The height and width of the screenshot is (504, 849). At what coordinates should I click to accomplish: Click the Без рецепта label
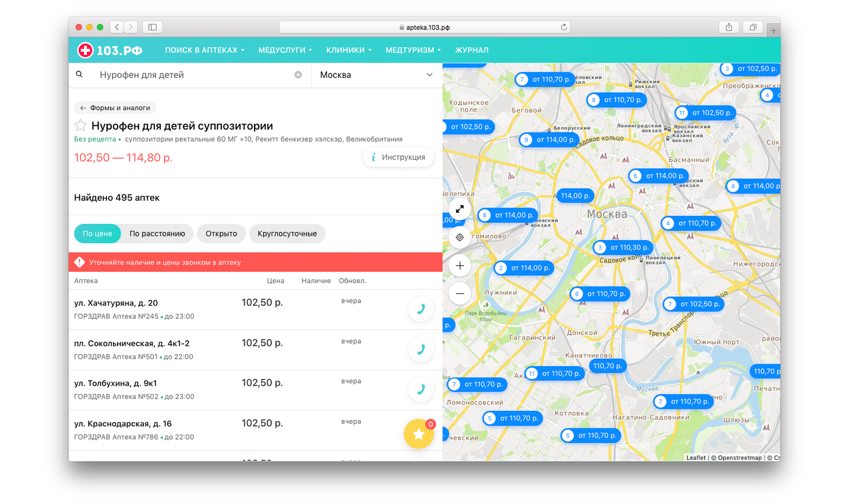(95, 139)
